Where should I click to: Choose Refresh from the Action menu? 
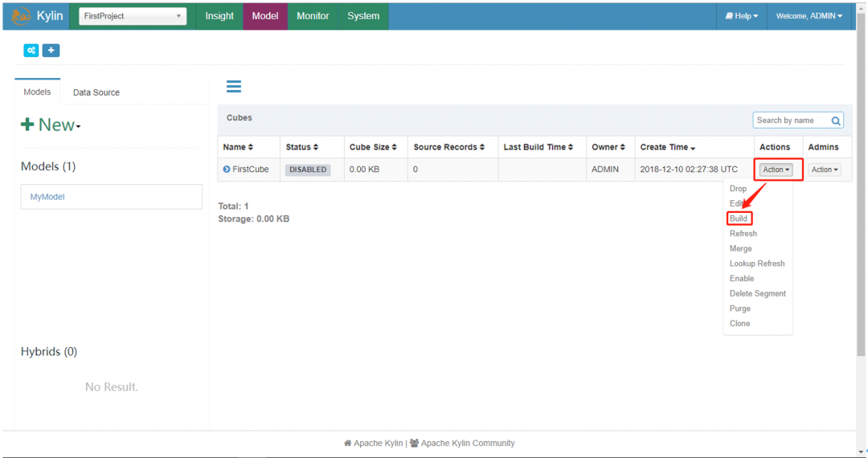(x=743, y=234)
